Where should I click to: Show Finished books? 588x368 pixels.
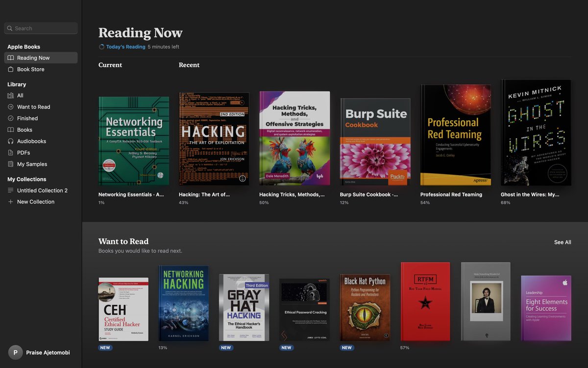41,118
